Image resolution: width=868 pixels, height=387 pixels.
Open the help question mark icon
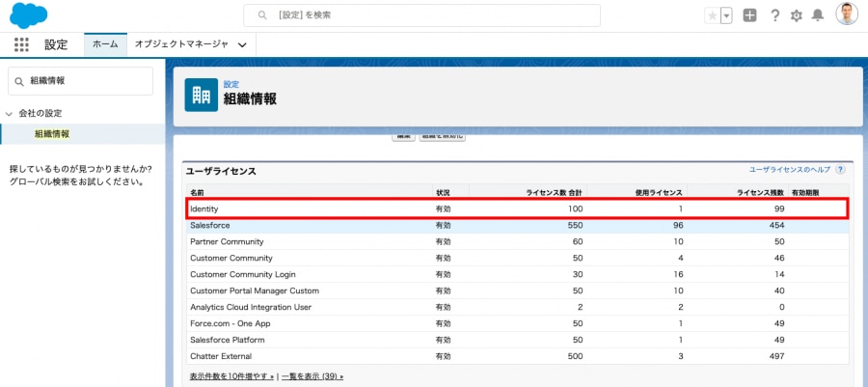[x=775, y=15]
